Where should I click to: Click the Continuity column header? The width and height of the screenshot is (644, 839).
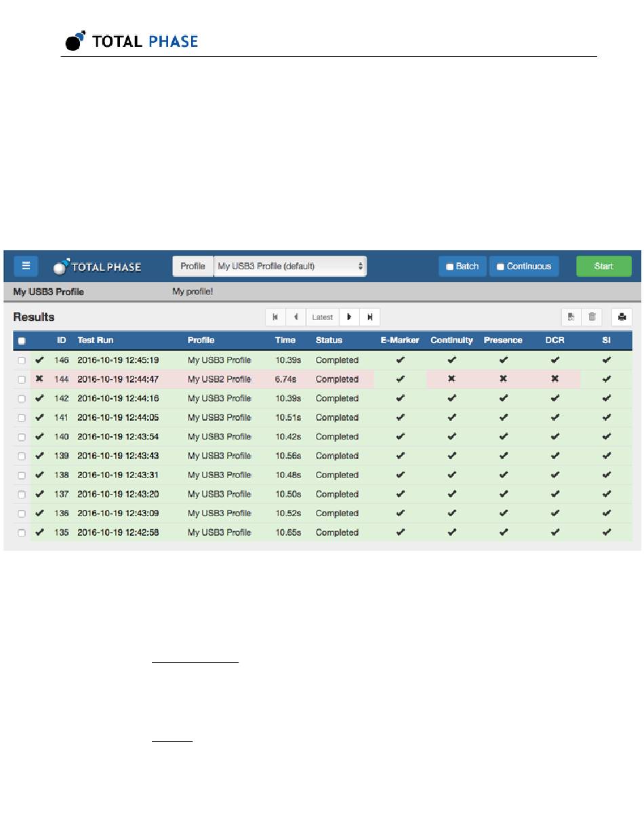451,340
